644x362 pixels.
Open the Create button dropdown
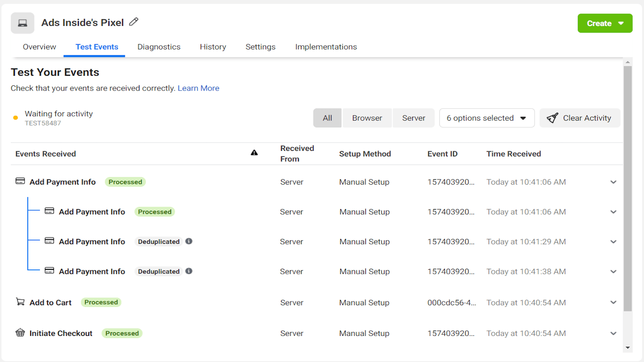pyautogui.click(x=605, y=23)
